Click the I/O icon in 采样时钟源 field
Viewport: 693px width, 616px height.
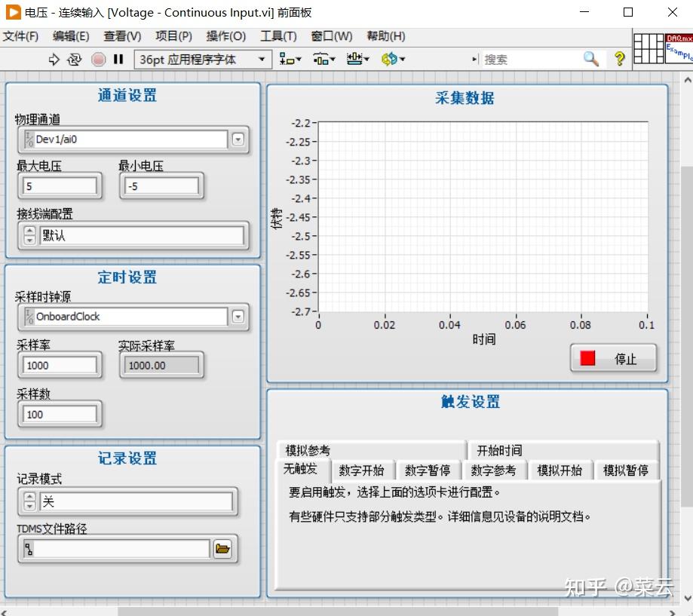tap(29, 317)
